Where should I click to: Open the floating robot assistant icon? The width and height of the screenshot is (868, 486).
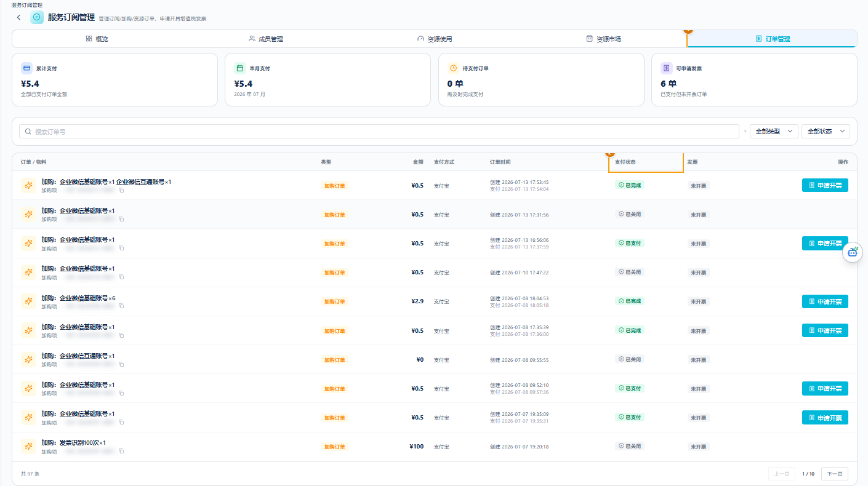pyautogui.click(x=853, y=252)
